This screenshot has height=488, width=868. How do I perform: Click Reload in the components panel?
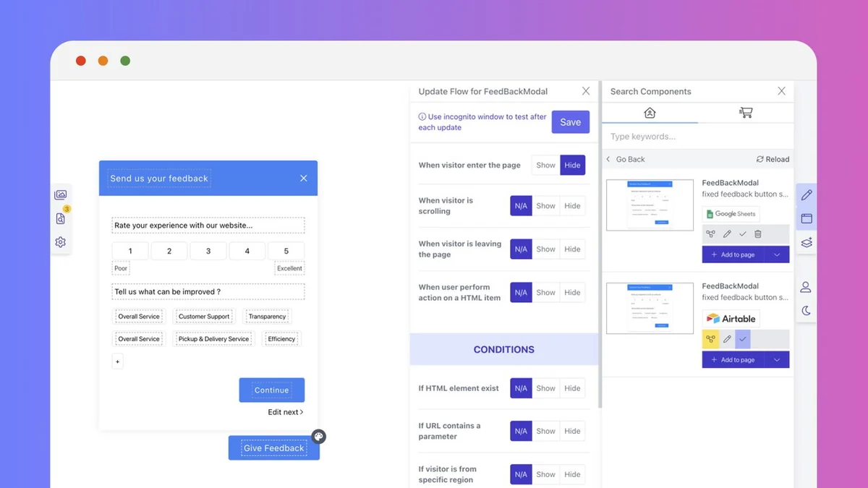tap(773, 159)
